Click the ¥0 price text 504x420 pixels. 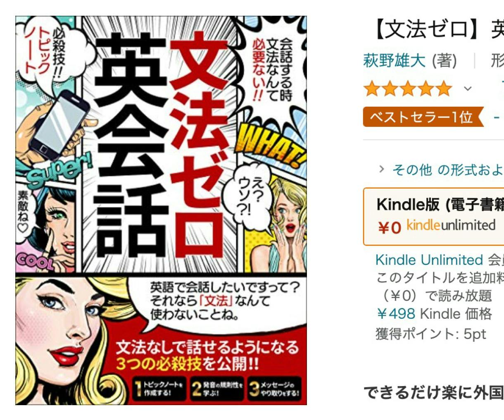389,227
